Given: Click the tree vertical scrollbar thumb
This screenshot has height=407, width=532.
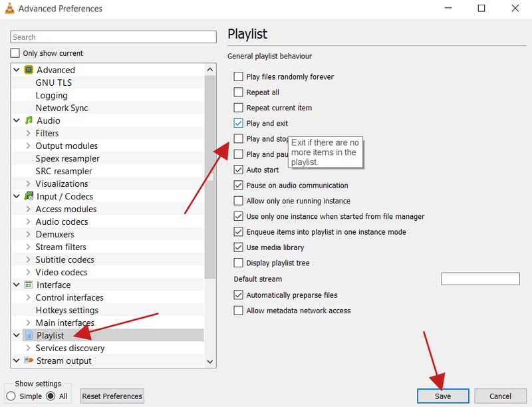Looking at the screenshot, I should pos(210,177).
